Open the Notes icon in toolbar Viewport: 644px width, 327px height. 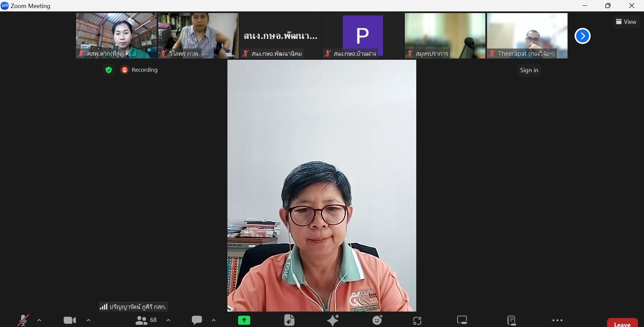(512, 320)
